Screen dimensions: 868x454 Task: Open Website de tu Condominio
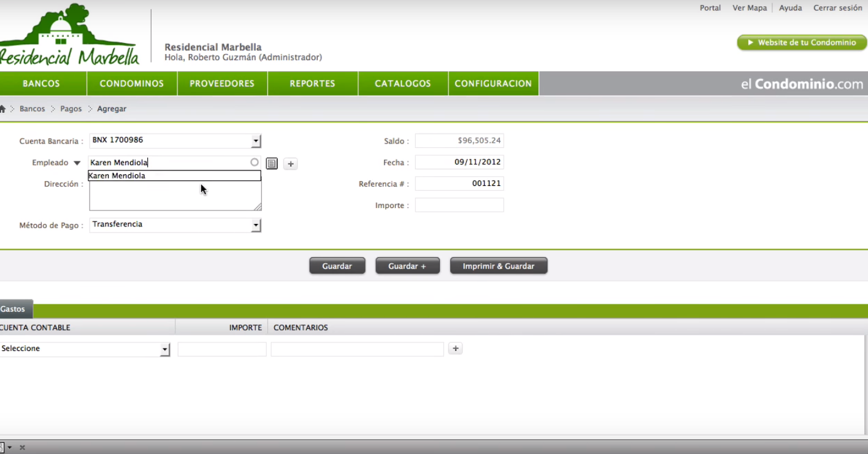click(x=802, y=42)
